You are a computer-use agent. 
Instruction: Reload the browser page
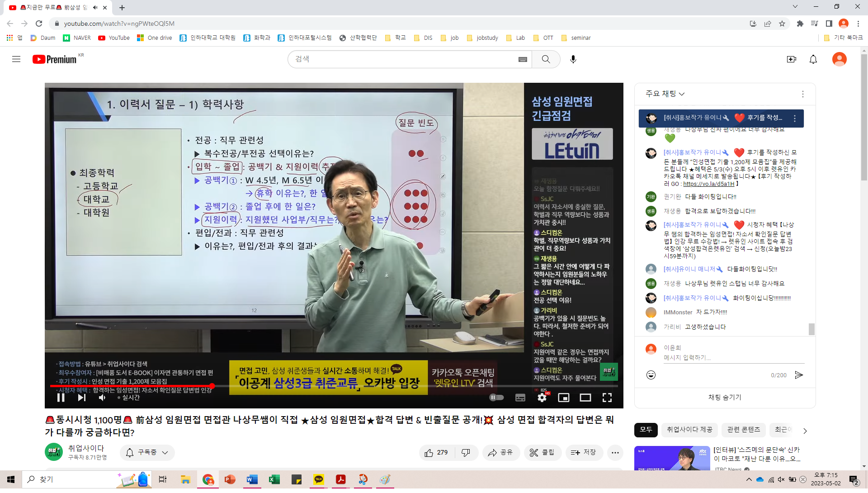pyautogui.click(x=39, y=24)
